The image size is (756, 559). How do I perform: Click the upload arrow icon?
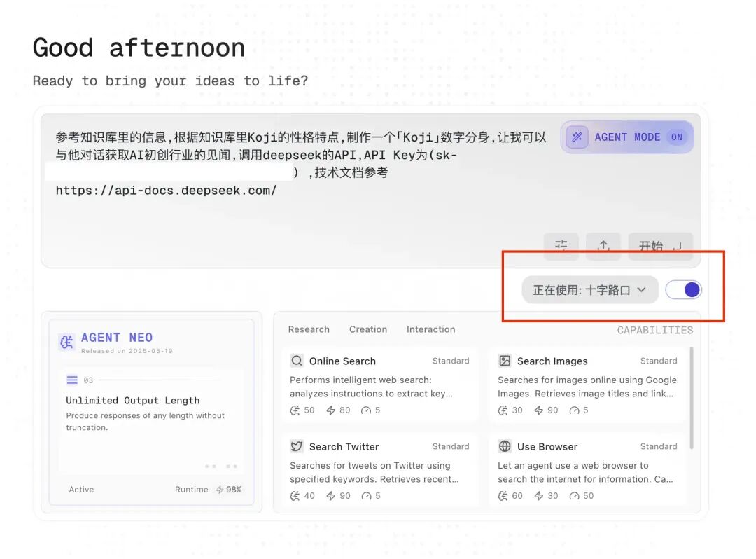pos(603,245)
